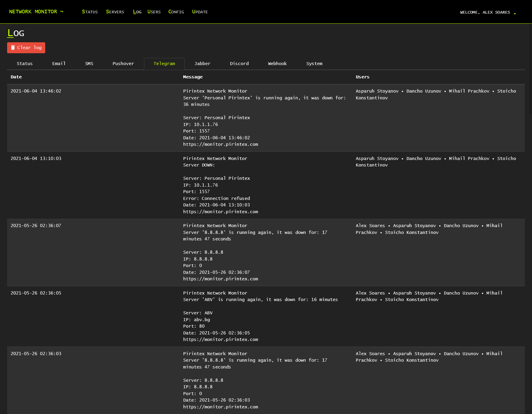This screenshot has height=414, width=532.
Task: Open the Status menu in top navigation
Action: tap(90, 12)
